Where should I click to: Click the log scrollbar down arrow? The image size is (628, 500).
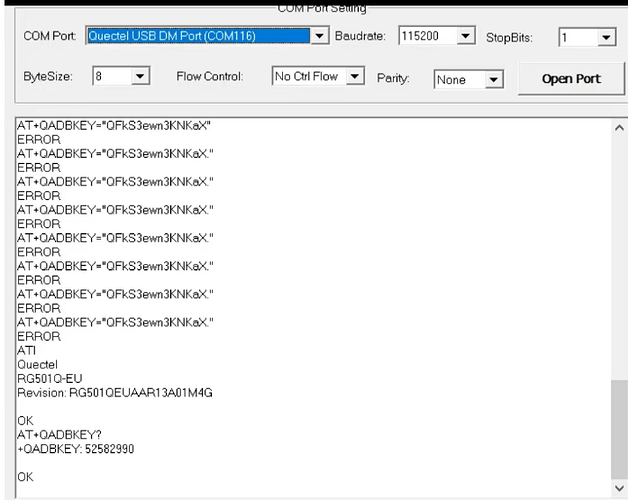[619, 487]
